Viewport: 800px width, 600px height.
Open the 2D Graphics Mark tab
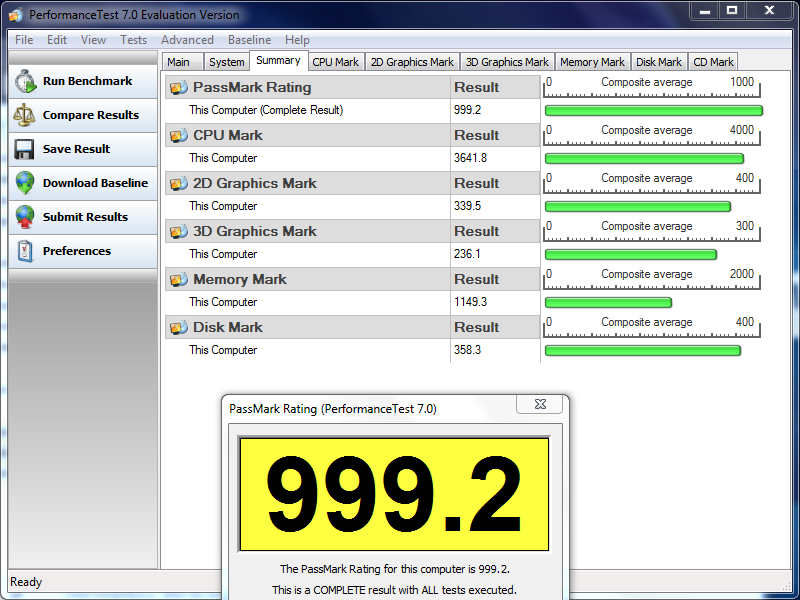click(x=412, y=62)
